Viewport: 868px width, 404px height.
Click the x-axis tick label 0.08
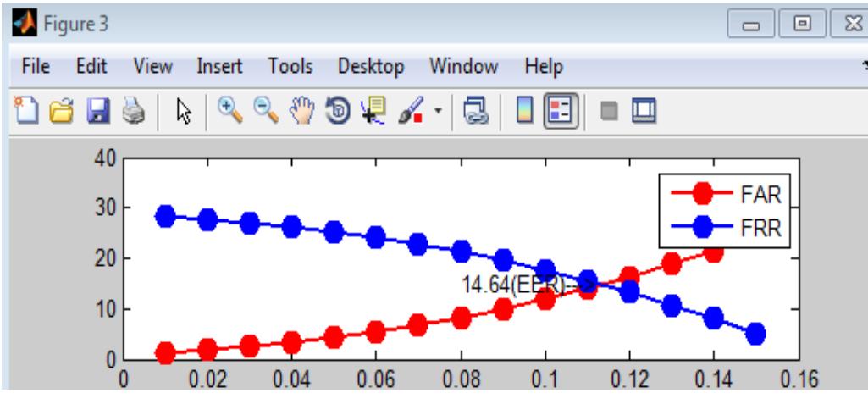462,380
